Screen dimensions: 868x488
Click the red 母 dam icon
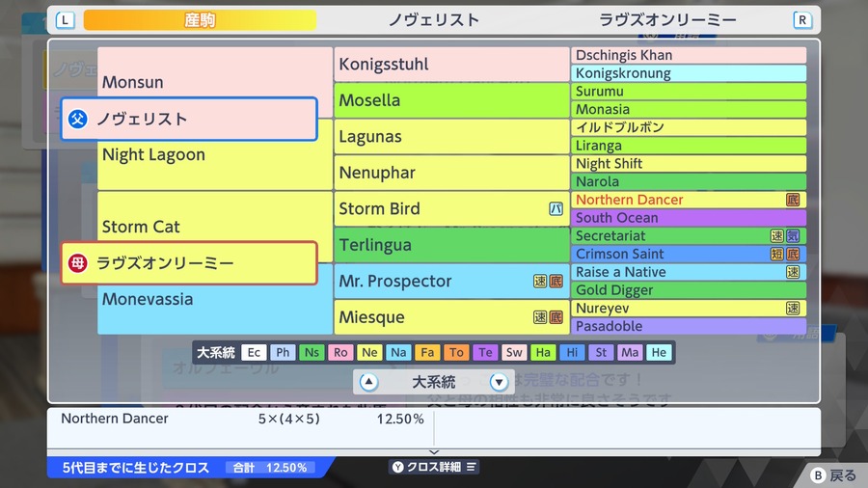coord(77,263)
